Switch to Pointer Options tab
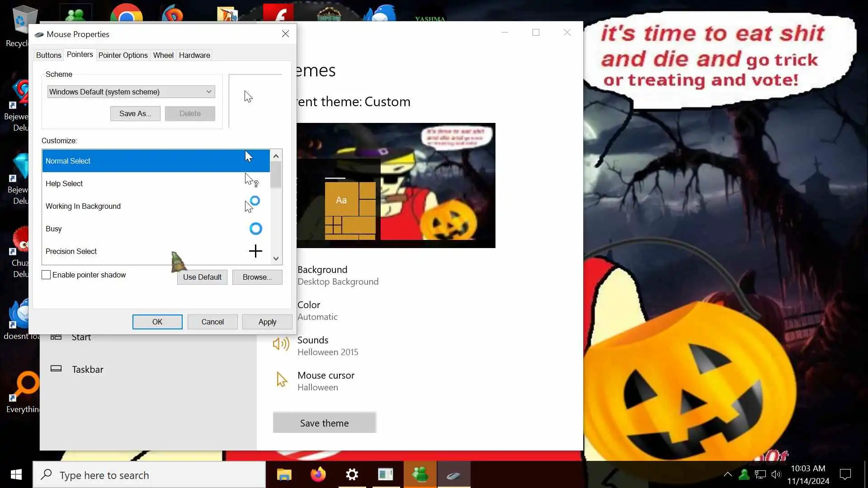The width and height of the screenshot is (868, 488). (123, 55)
